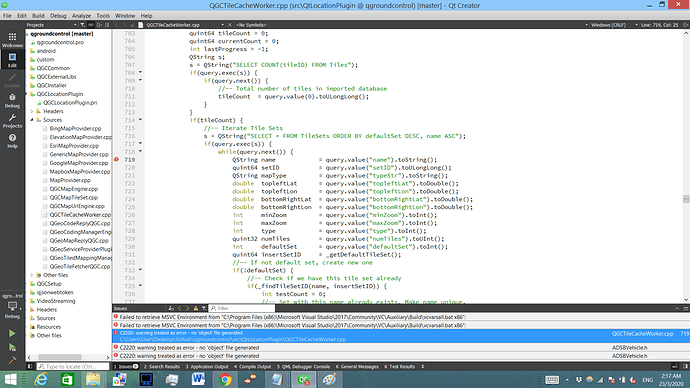Switch to QML Debugger Console pane

pyautogui.click(x=303, y=366)
